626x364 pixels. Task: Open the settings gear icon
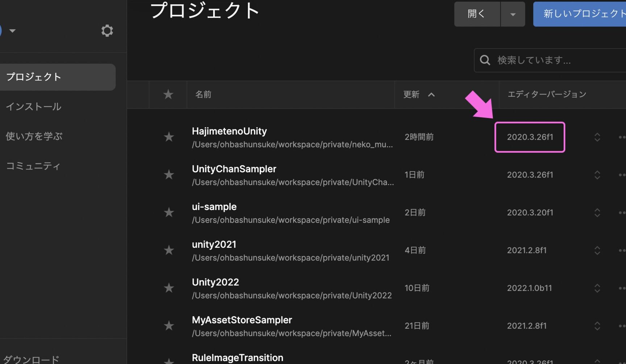coord(107,31)
